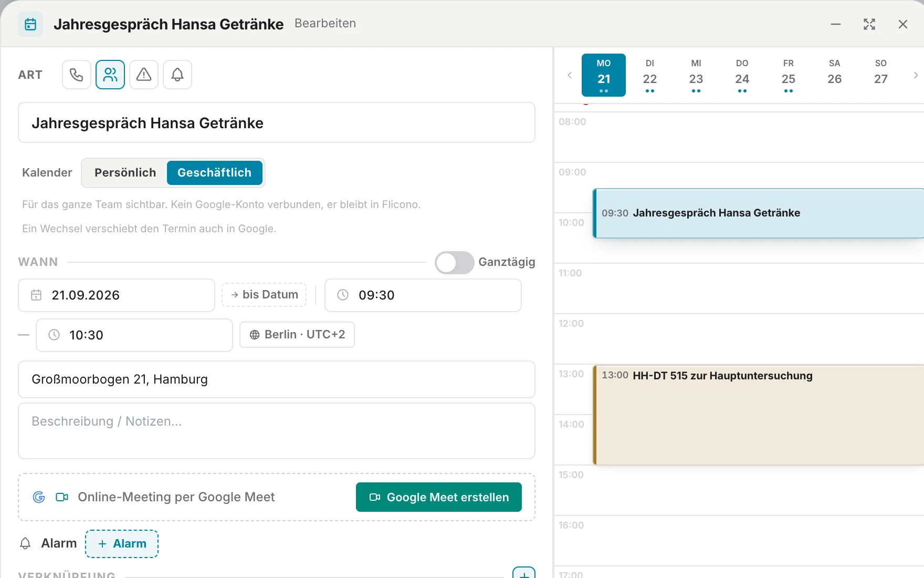
Task: Select Sunday 27 in the week strip
Action: click(881, 75)
